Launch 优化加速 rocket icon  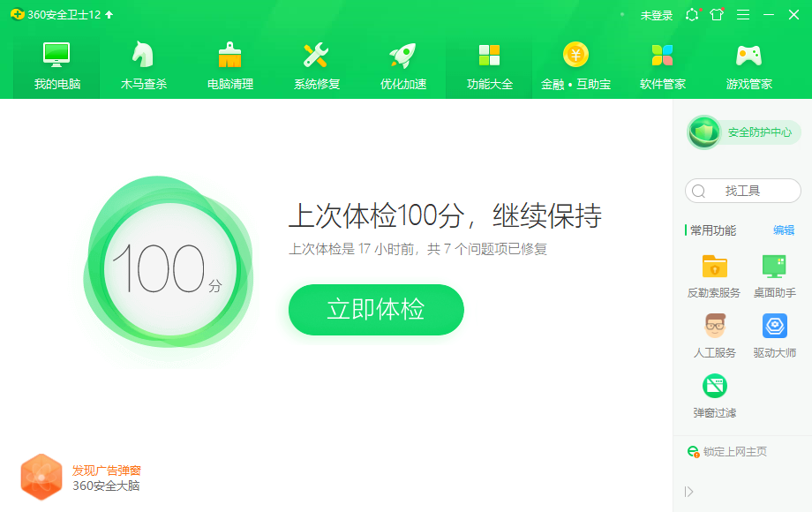402,55
